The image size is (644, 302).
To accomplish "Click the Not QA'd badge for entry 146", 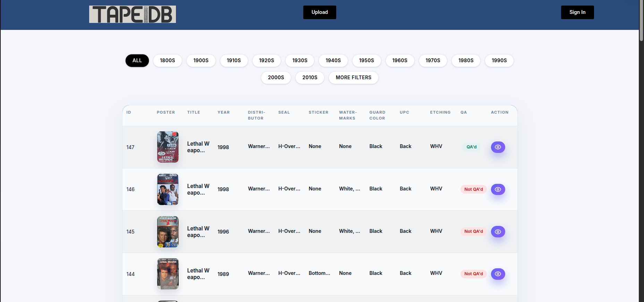I will point(473,189).
